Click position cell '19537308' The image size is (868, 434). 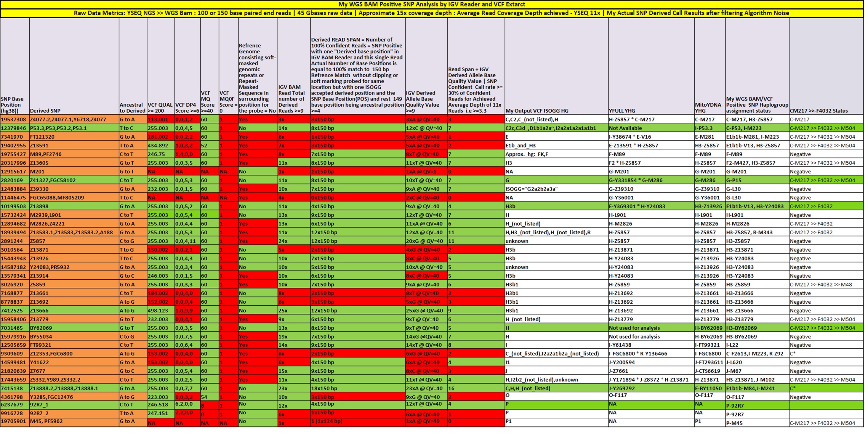pos(15,119)
